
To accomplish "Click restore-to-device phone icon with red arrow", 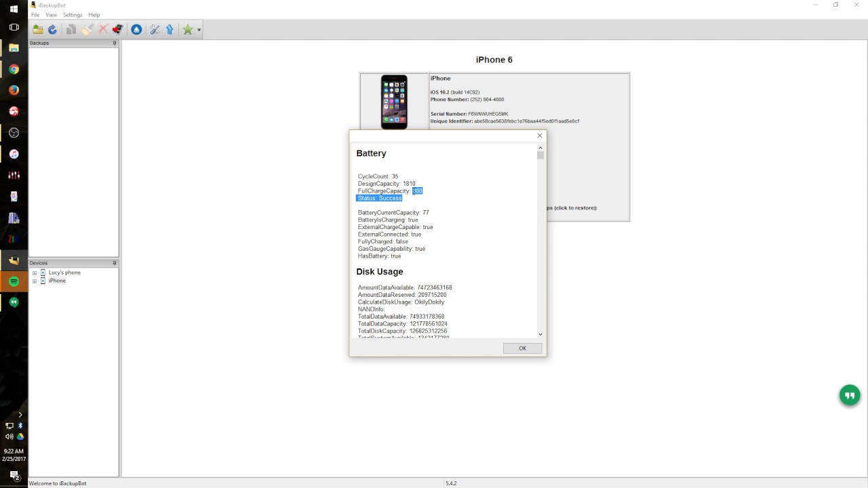I will pos(117,29).
